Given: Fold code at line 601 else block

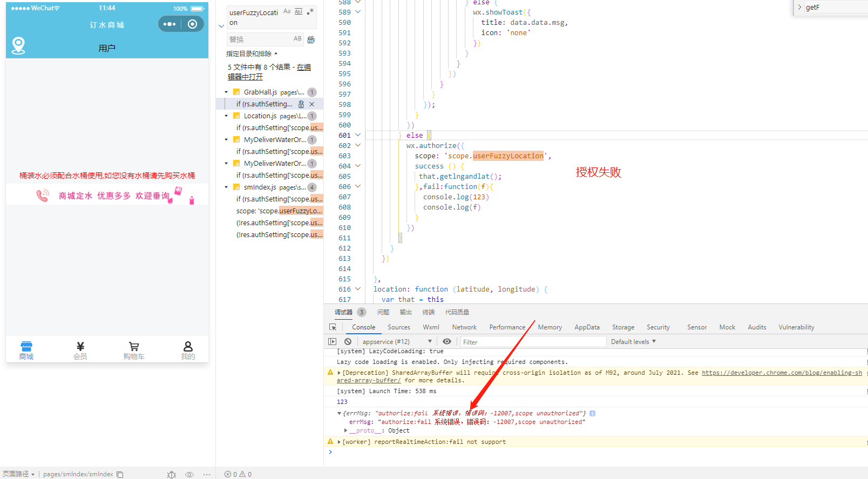Looking at the screenshot, I should click(358, 135).
